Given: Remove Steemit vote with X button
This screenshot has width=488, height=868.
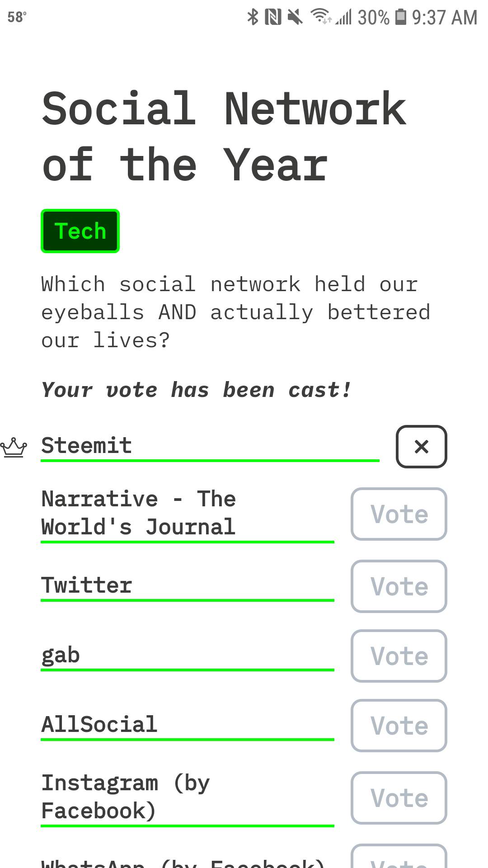Looking at the screenshot, I should coord(421,447).
